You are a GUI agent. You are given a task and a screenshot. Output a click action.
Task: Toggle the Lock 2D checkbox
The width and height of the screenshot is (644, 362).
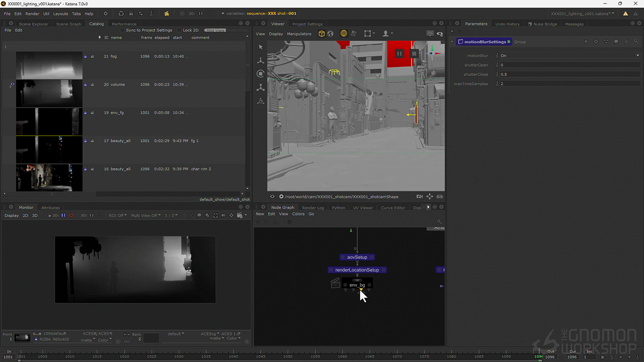[179, 30]
